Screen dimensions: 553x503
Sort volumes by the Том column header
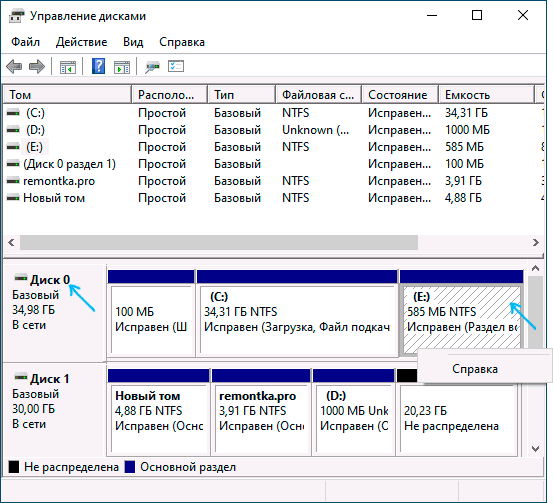67,95
